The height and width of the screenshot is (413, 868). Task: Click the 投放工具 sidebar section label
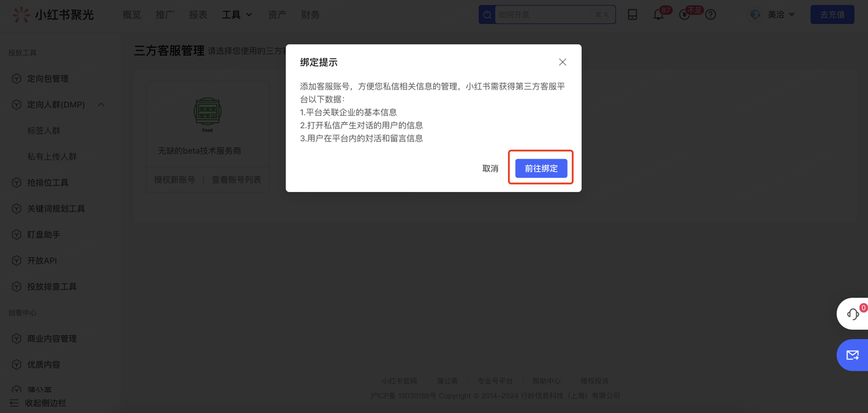click(22, 53)
